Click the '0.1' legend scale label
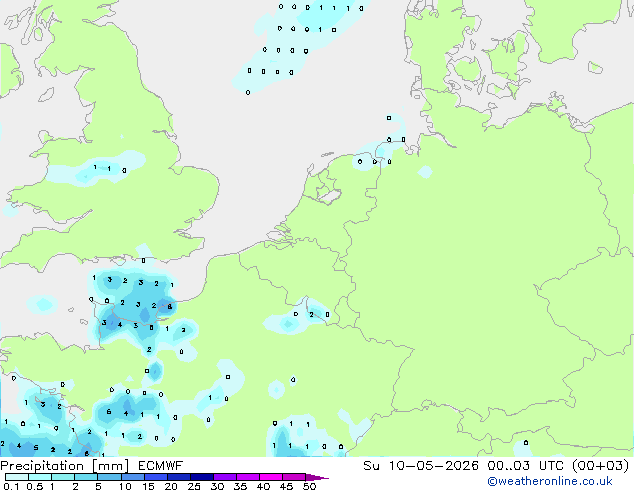Screen dimensions: 634x490 tap(11, 486)
